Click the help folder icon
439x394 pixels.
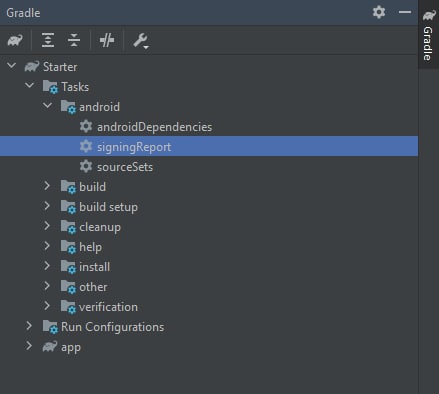pyautogui.click(x=68, y=247)
